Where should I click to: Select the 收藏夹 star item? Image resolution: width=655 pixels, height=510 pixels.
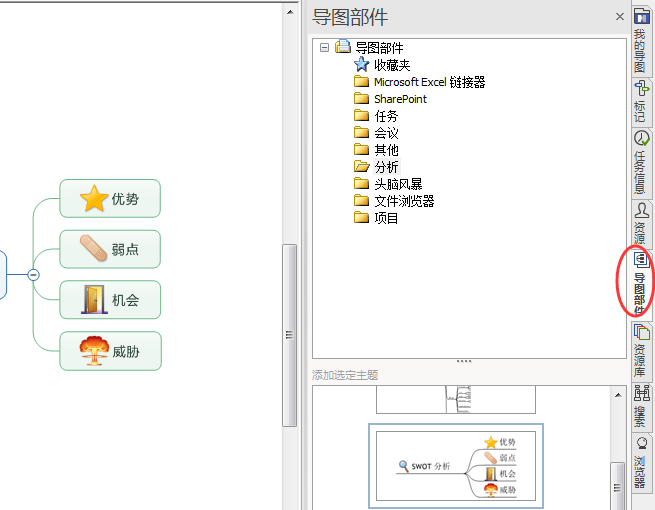coord(382,65)
